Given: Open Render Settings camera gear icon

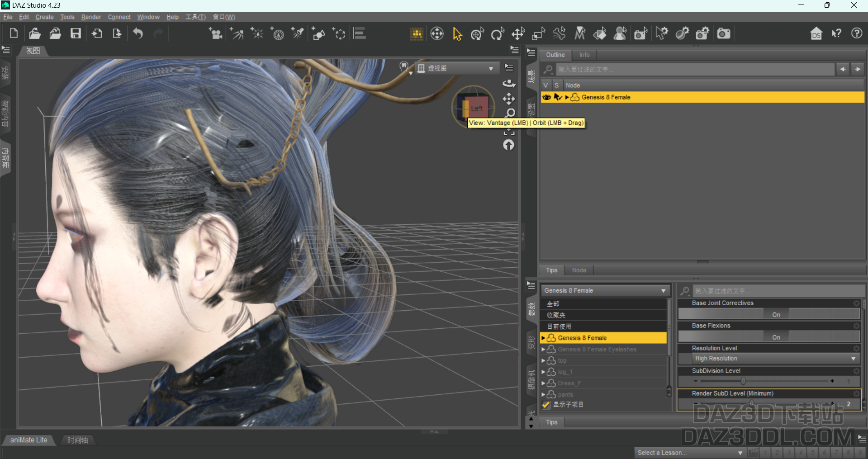Looking at the screenshot, I should [x=702, y=33].
